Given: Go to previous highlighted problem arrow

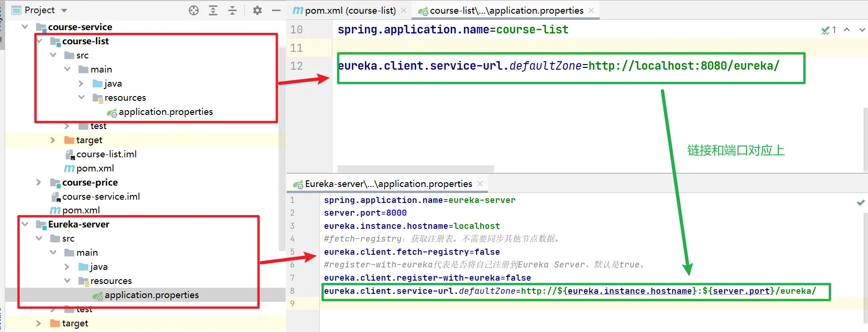Looking at the screenshot, I should pyautogui.click(x=847, y=30).
